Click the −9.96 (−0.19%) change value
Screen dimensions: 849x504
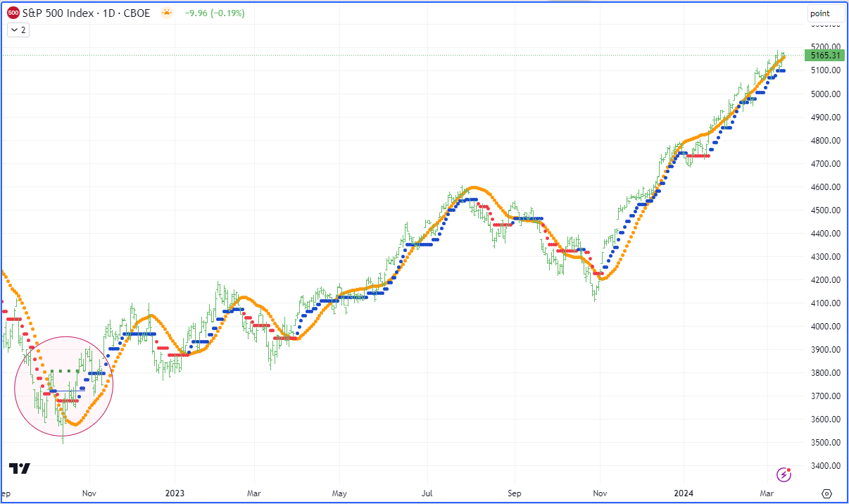pyautogui.click(x=215, y=13)
